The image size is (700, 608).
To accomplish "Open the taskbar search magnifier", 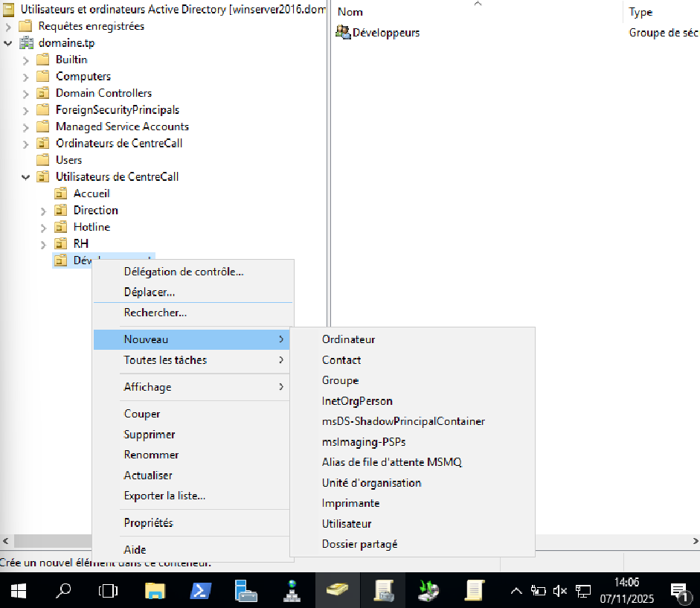I will pos(64,591).
